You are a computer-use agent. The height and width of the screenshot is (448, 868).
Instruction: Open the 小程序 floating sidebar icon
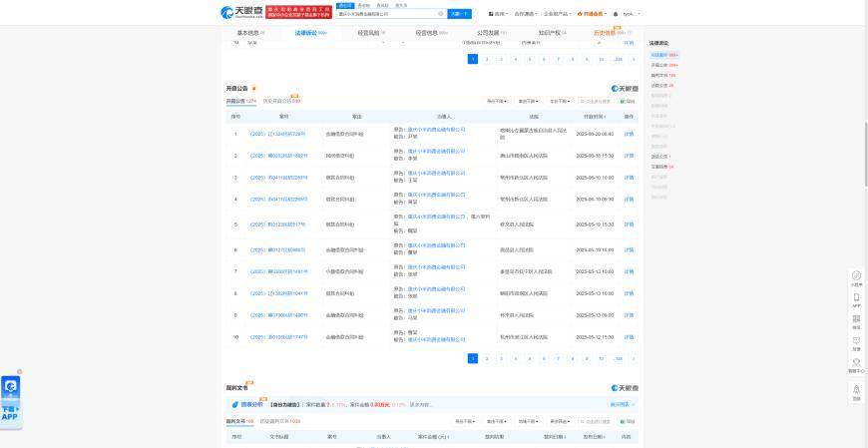point(856,278)
